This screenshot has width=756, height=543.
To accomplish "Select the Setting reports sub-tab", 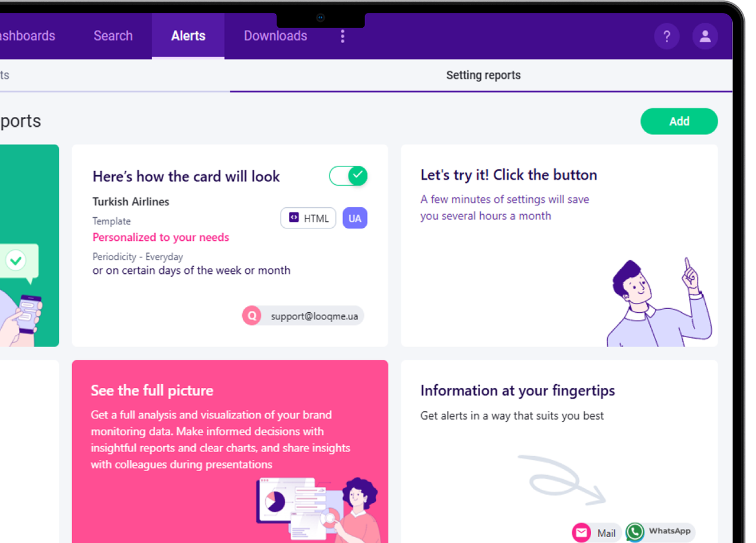I will click(x=483, y=76).
